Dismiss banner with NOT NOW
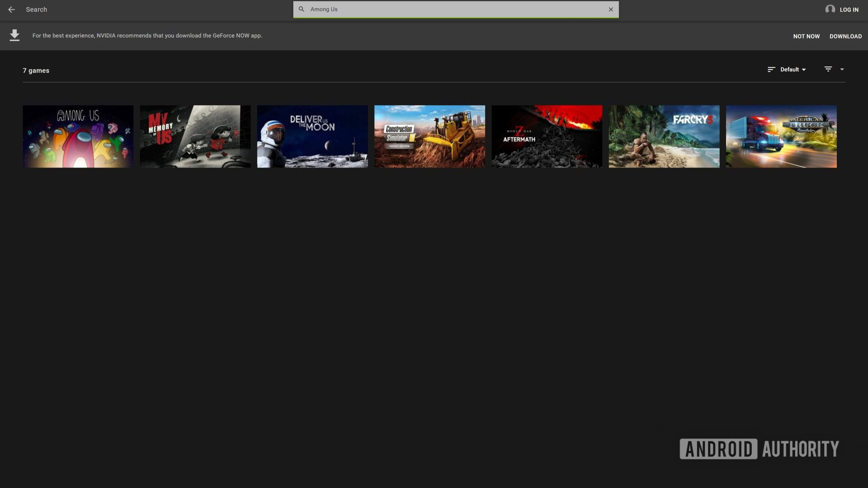The image size is (868, 488). tap(806, 36)
